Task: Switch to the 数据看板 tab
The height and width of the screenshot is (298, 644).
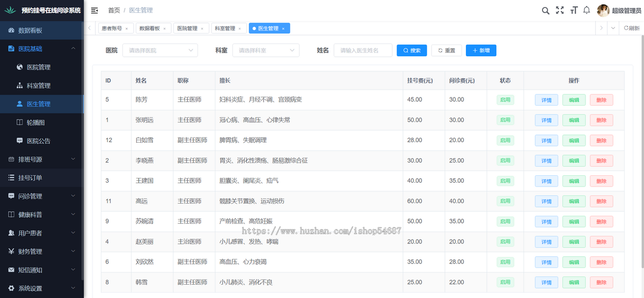Action: (153, 28)
